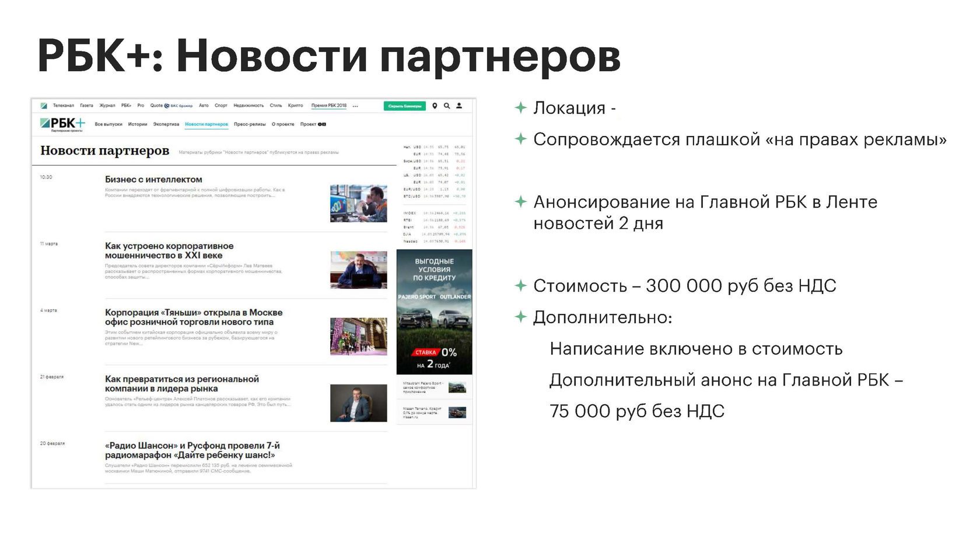Click thumbnail for 'Бизнес с интеллектом' article

click(x=359, y=204)
